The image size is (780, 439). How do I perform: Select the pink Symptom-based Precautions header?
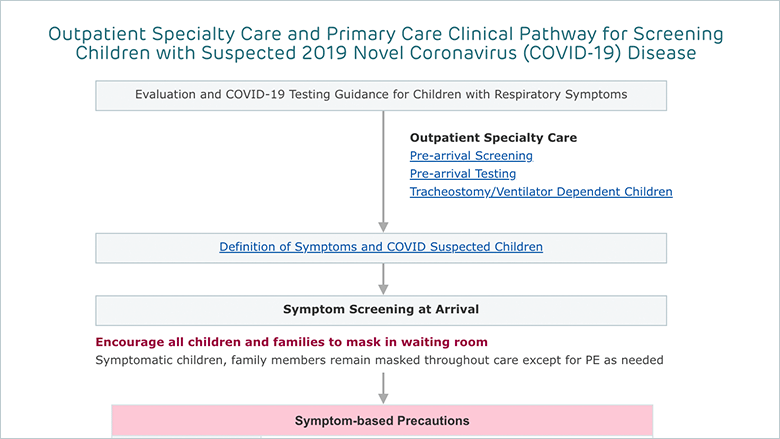click(382, 421)
